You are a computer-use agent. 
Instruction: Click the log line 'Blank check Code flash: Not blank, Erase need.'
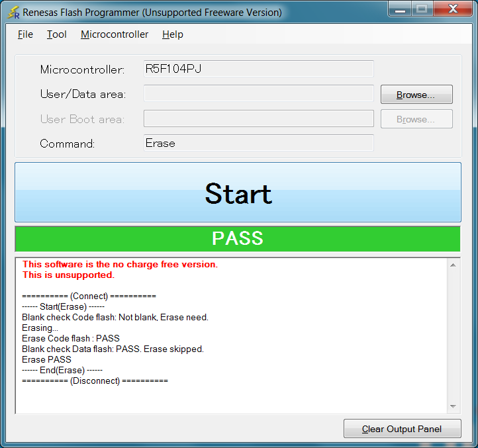115,317
